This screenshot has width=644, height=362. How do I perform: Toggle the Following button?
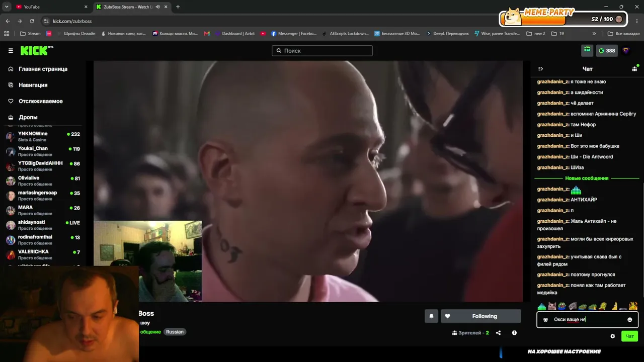coord(480,316)
